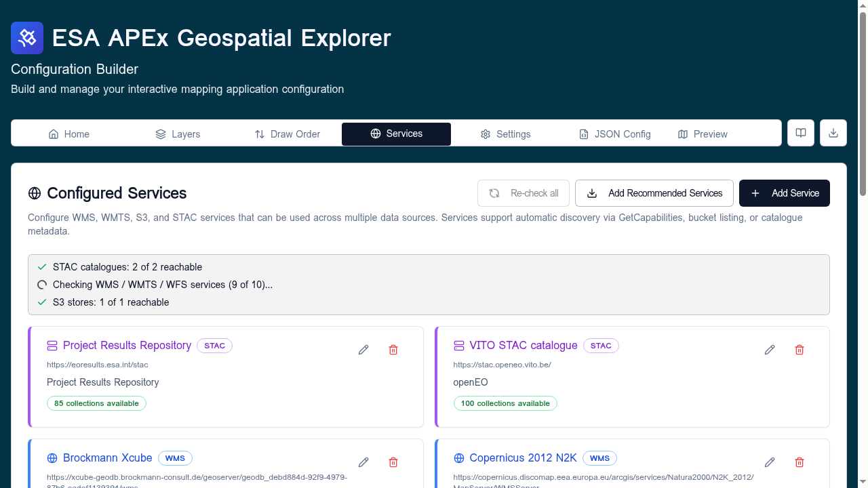The image size is (868, 488).
Task: Click the ESA APEx satellite logo icon
Action: pos(27,38)
